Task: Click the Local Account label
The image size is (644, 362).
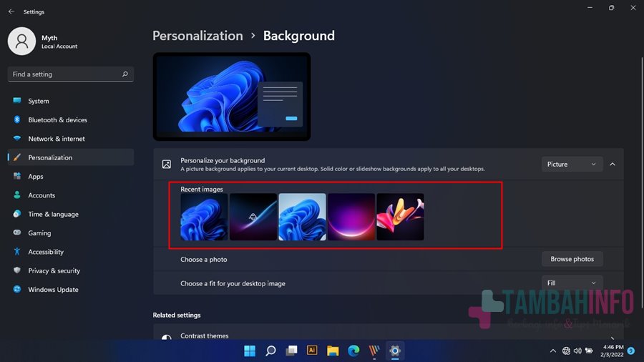Action: point(59,47)
